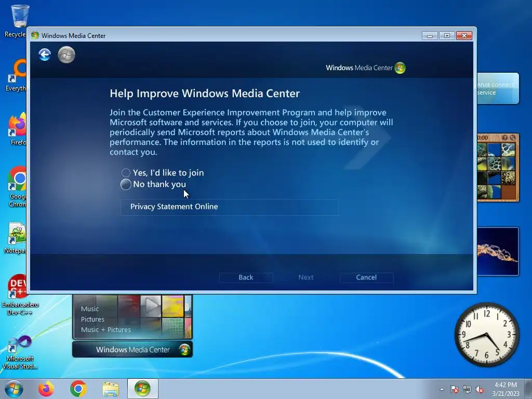
Task: Click the Windows Start button
Action: [14, 389]
